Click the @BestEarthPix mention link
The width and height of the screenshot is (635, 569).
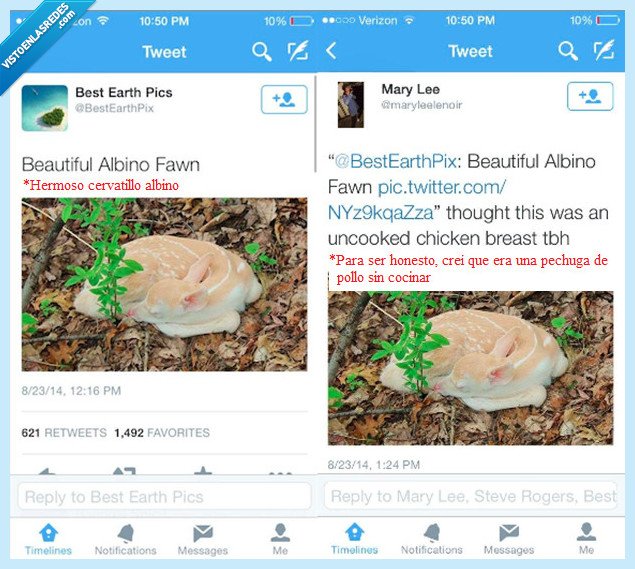click(x=396, y=162)
